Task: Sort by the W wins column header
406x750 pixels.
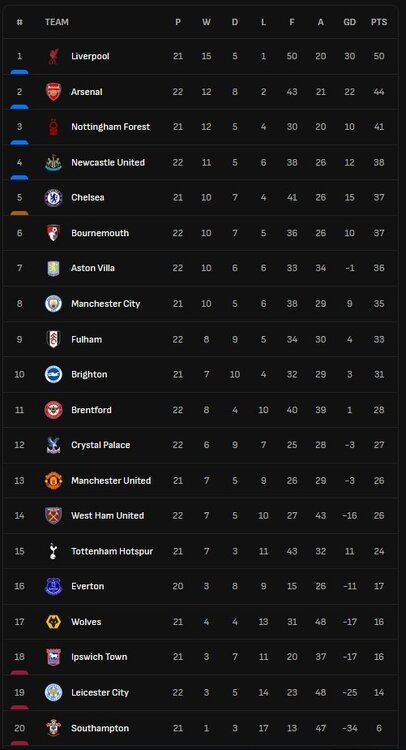Action: [206, 22]
